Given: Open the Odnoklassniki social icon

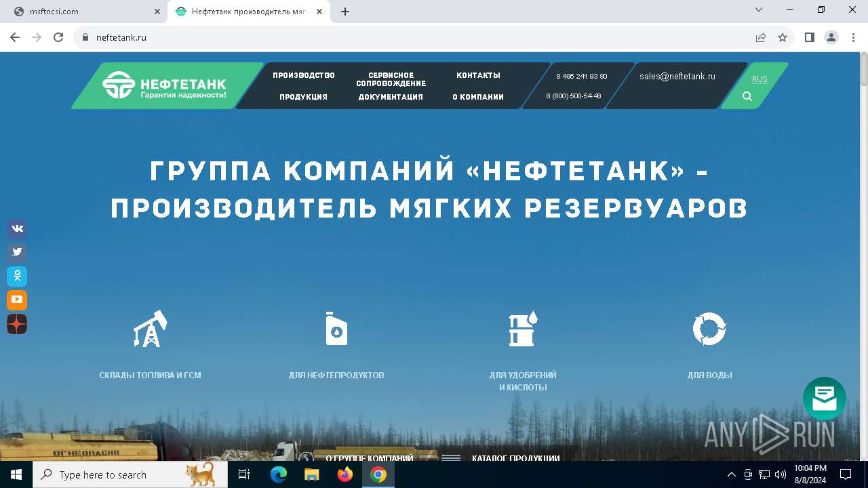Looking at the screenshot, I should tap(17, 276).
